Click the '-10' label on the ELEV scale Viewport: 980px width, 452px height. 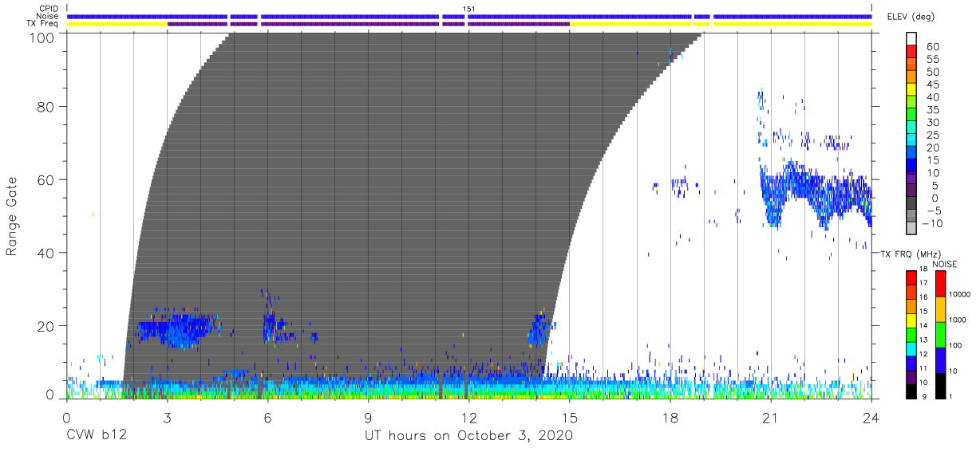tap(931, 223)
